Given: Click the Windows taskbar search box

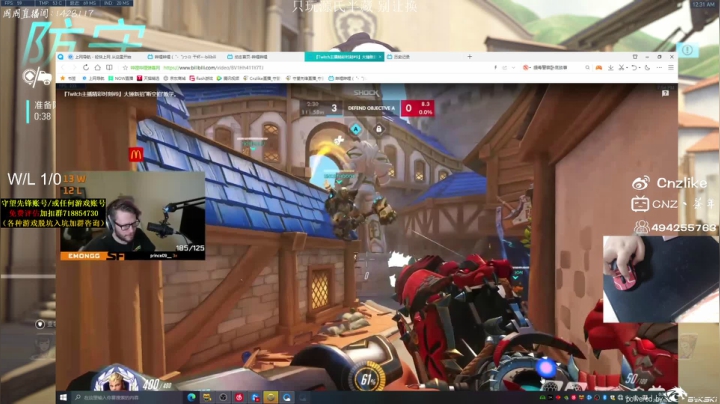Looking at the screenshot, I should click(126, 397).
